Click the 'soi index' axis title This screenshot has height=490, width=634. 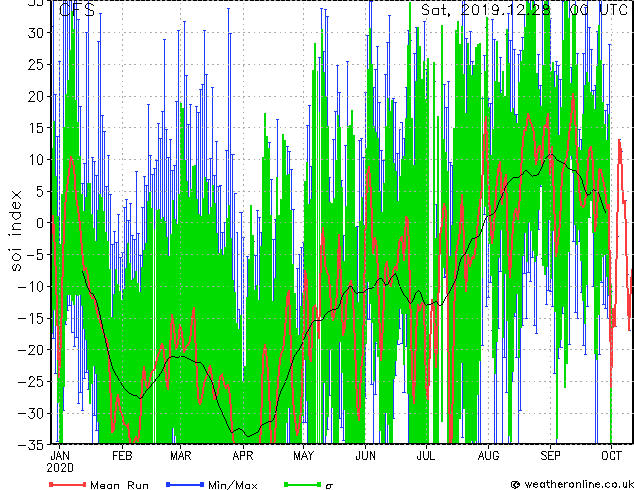click(15, 230)
